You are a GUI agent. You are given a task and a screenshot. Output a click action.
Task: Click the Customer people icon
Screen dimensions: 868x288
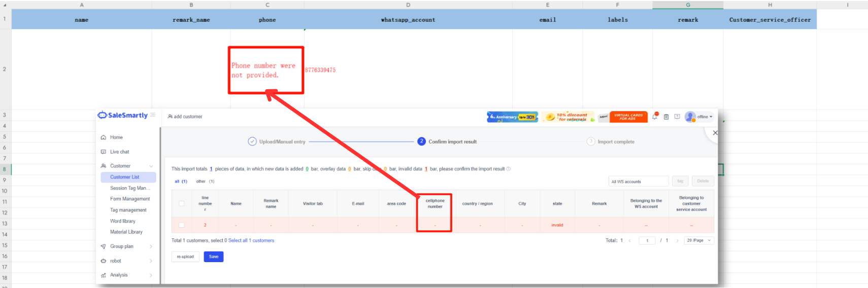(104, 166)
